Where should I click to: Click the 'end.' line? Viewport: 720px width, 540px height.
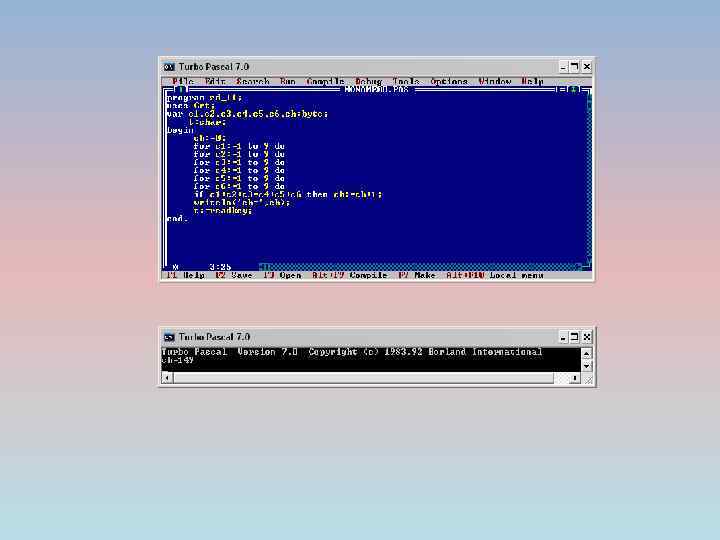[177, 219]
